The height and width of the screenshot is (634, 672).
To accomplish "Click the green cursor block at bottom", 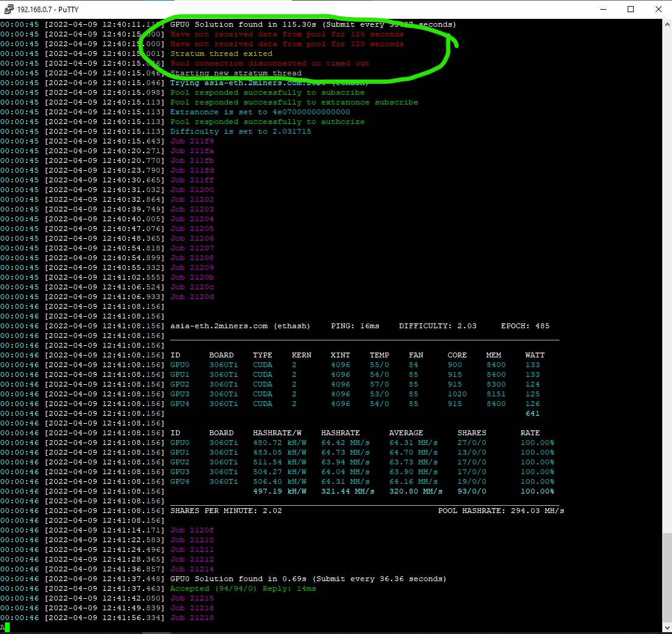I will point(7,627).
